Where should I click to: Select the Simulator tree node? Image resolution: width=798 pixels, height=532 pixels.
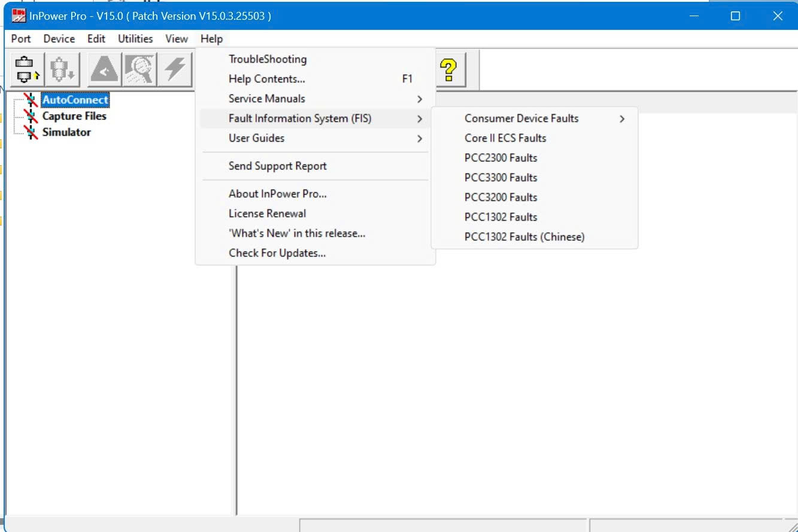pyautogui.click(x=66, y=132)
